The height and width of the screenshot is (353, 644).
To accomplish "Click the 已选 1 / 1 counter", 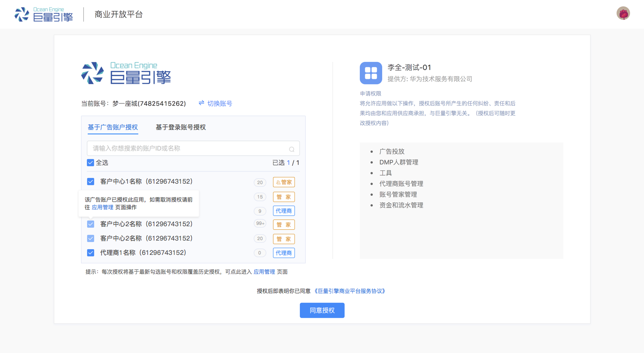I will click(286, 163).
